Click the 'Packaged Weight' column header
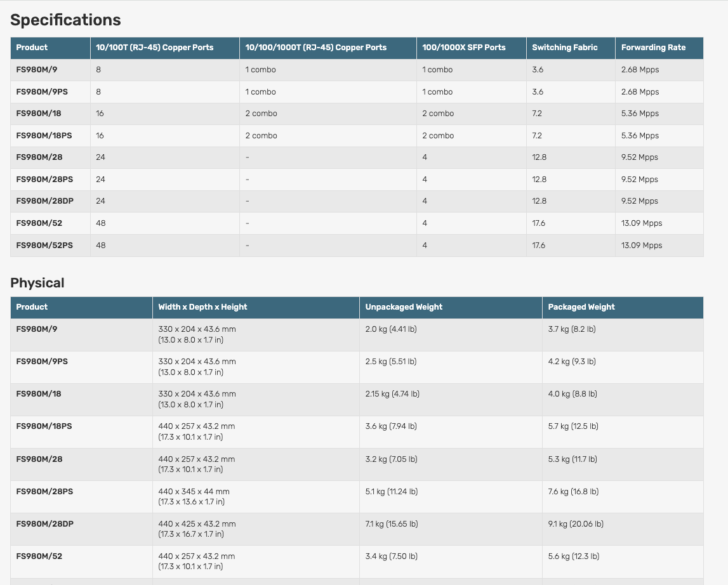This screenshot has width=728, height=585. [581, 307]
